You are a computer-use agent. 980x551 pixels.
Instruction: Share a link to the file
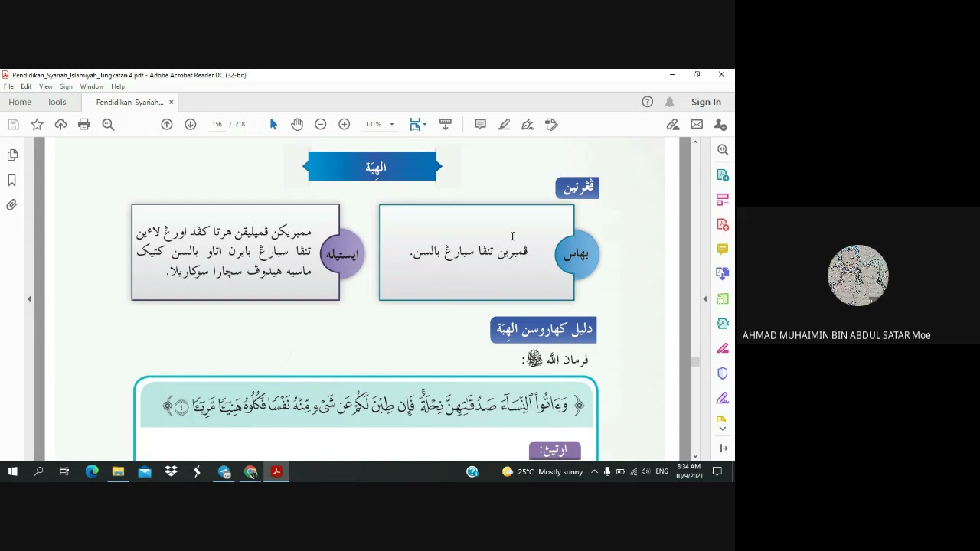pos(673,124)
